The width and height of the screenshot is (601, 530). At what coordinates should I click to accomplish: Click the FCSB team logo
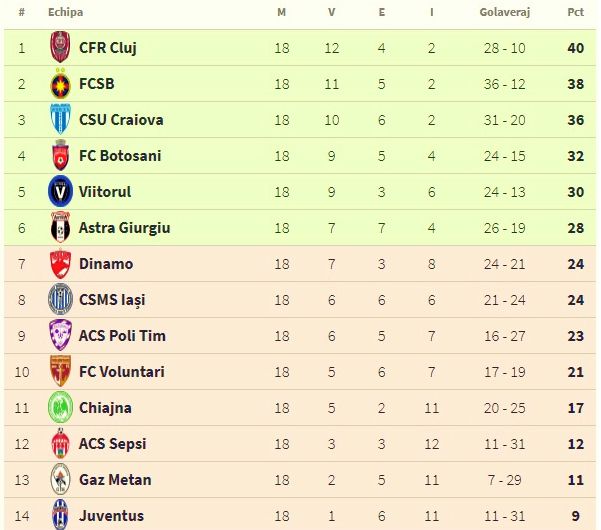click(60, 84)
